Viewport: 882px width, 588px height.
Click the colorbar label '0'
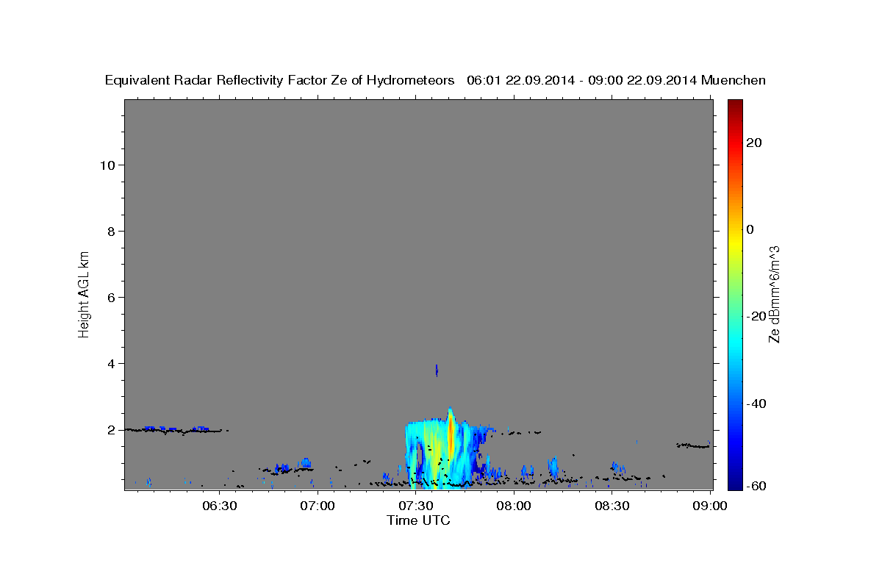point(750,229)
